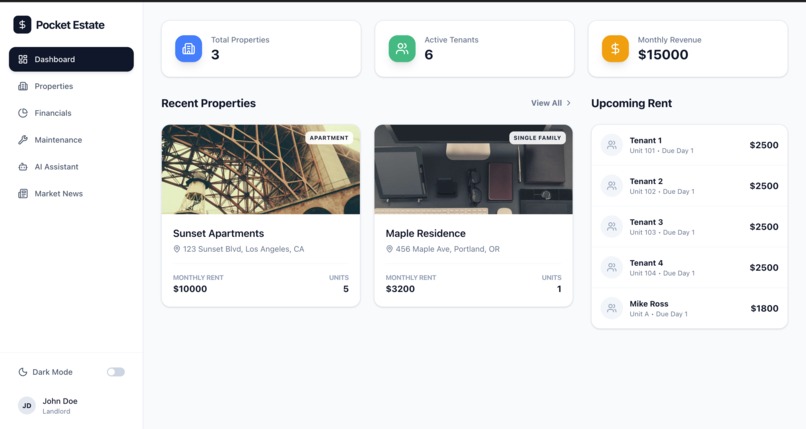Click the $2500 amount for Tenant 3
This screenshot has width=806, height=429.
coord(764,227)
